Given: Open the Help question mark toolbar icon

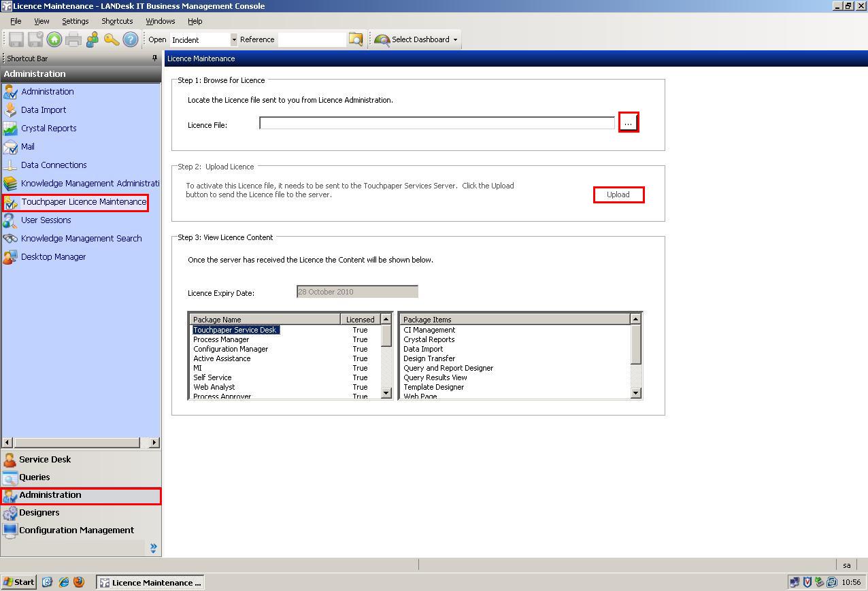Looking at the screenshot, I should click(129, 39).
